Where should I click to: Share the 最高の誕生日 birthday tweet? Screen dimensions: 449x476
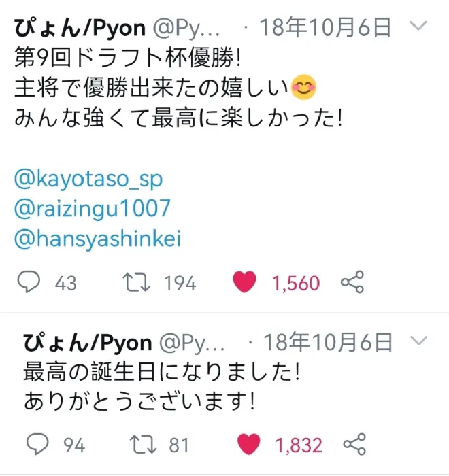point(354,444)
